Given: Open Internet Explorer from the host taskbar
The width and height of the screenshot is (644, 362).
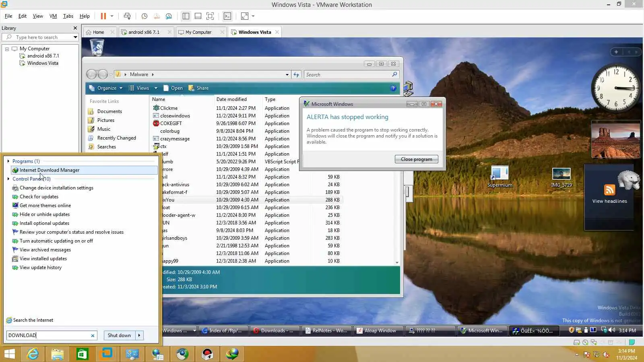Looking at the screenshot, I should [x=33, y=354].
